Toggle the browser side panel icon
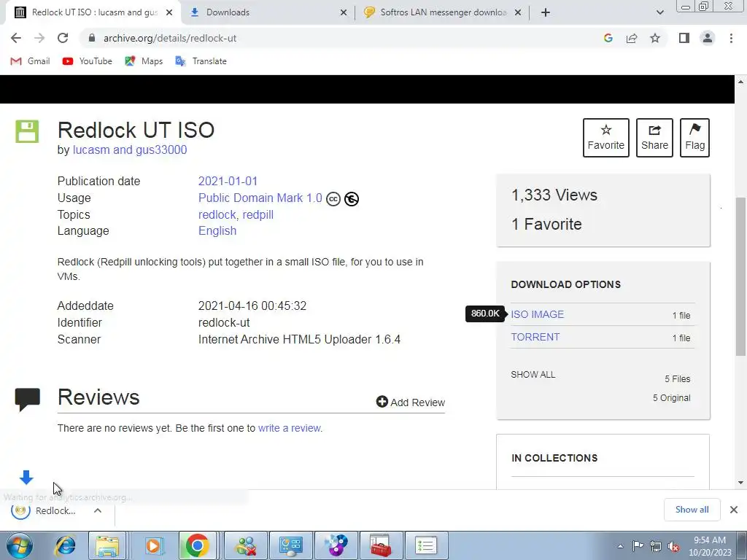 coord(684,38)
